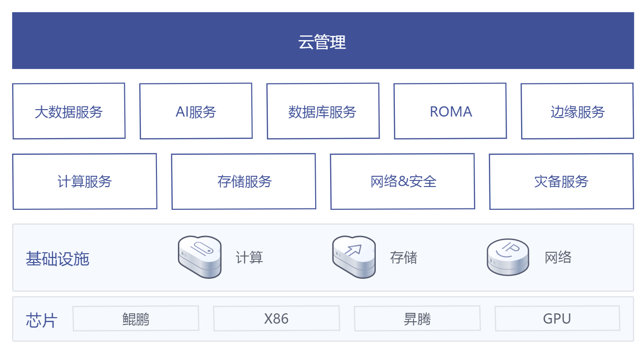This screenshot has height=353, width=644.
Task: Select the AI服务 box
Action: coord(196,111)
